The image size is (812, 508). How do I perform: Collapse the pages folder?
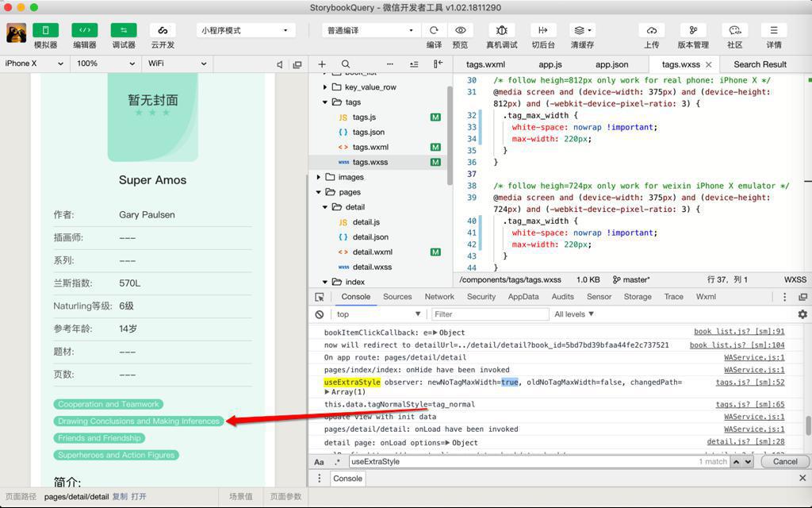319,192
